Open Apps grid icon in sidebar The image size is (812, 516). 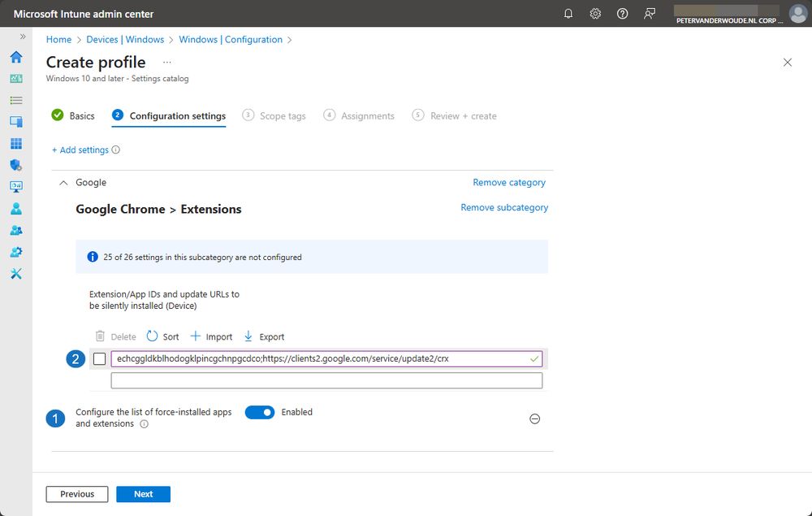point(16,144)
